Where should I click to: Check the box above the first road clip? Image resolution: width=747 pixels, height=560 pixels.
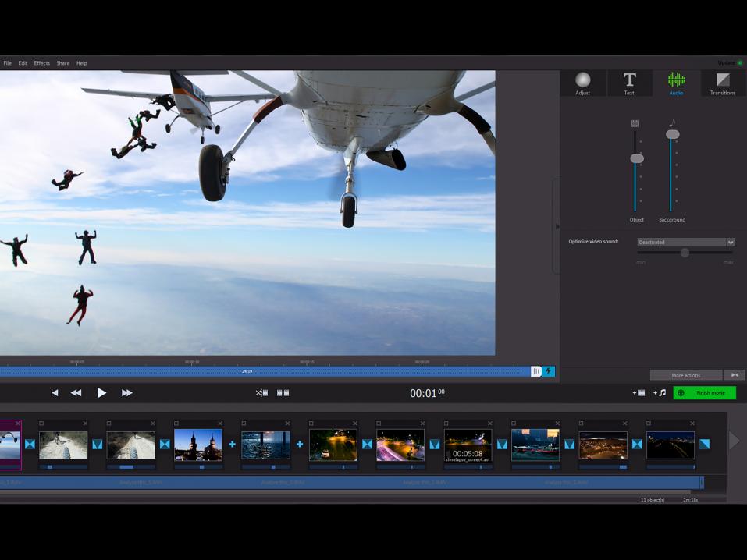tap(42, 424)
